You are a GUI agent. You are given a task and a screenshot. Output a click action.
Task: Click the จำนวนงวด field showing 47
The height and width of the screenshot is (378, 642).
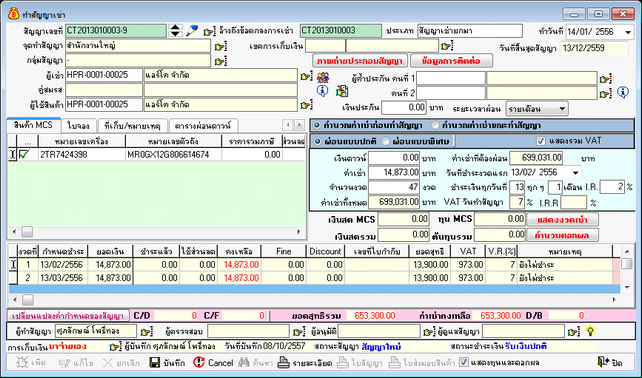(x=394, y=187)
